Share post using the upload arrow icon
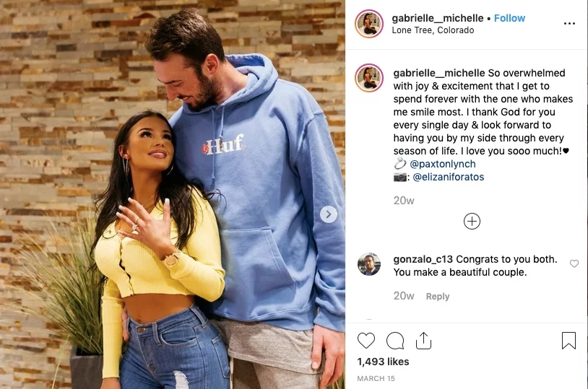This screenshot has height=389, width=588. click(x=423, y=341)
